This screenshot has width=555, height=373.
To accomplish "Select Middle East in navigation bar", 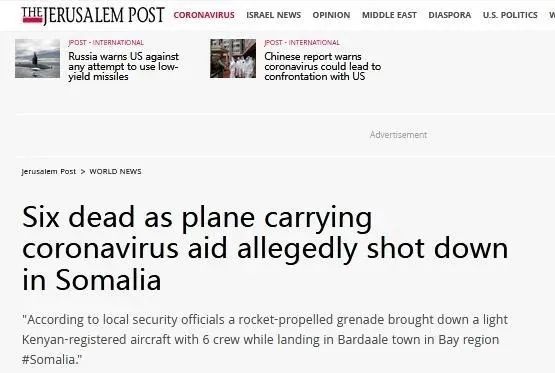I will click(389, 15).
